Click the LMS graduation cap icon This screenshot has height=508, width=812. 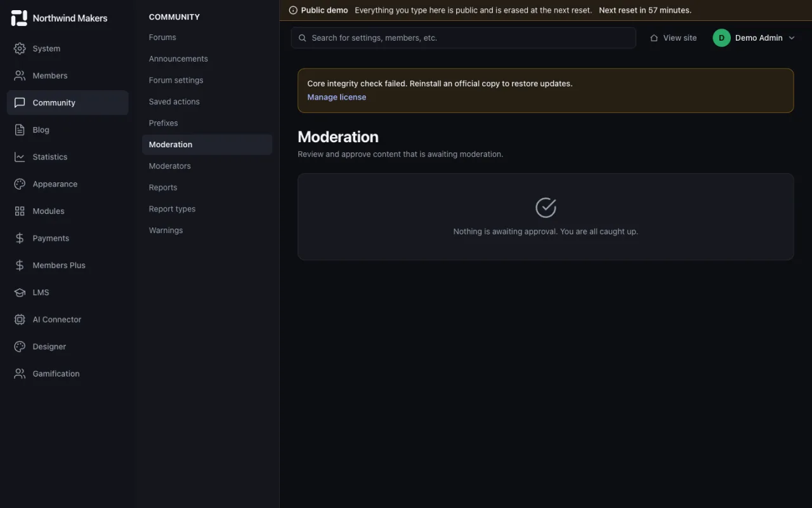point(20,292)
